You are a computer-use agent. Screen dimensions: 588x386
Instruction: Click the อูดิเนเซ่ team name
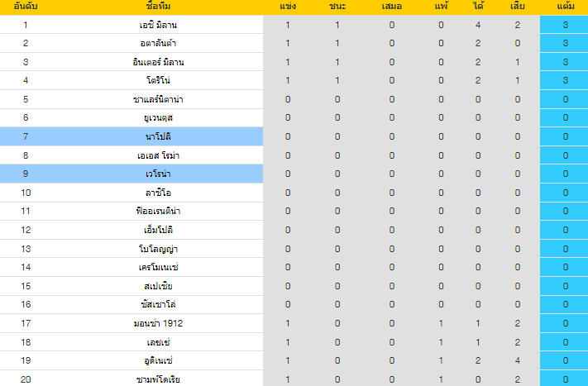[x=158, y=361]
